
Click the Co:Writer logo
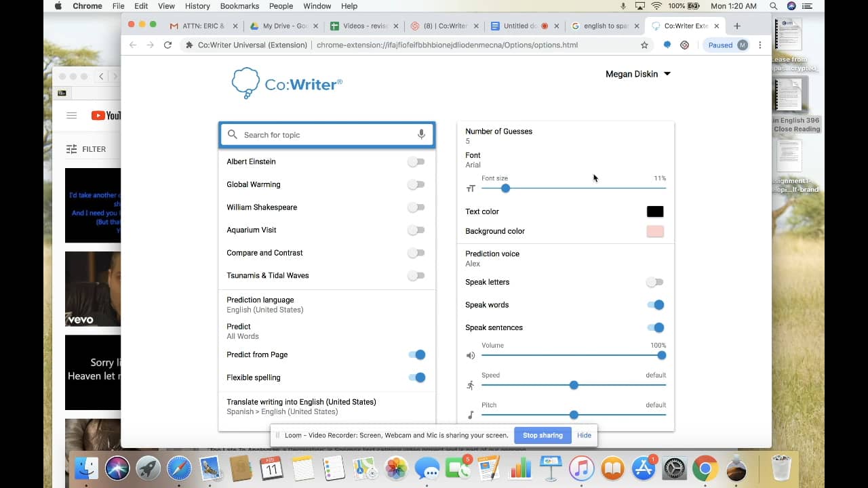(287, 83)
